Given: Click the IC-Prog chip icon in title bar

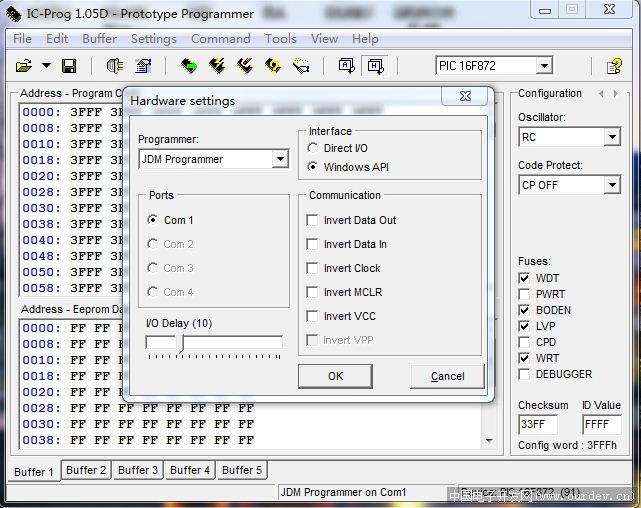Looking at the screenshot, I should 13,14.
